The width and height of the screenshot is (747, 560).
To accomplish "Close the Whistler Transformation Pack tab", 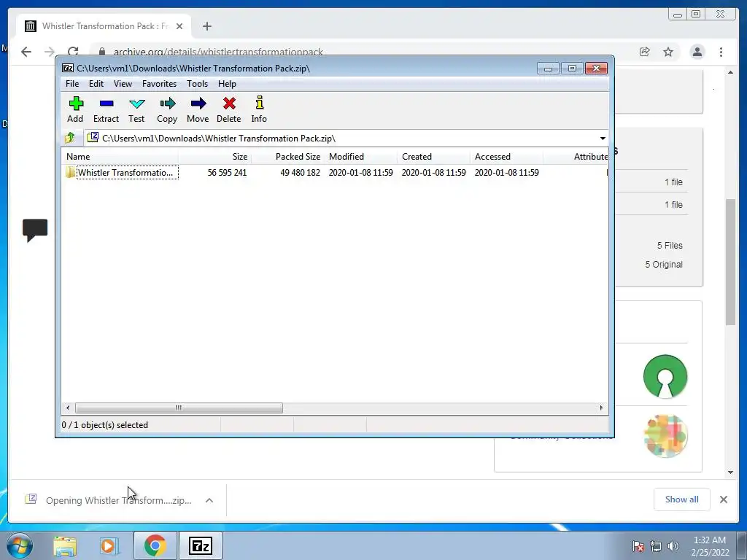I will 179,26.
